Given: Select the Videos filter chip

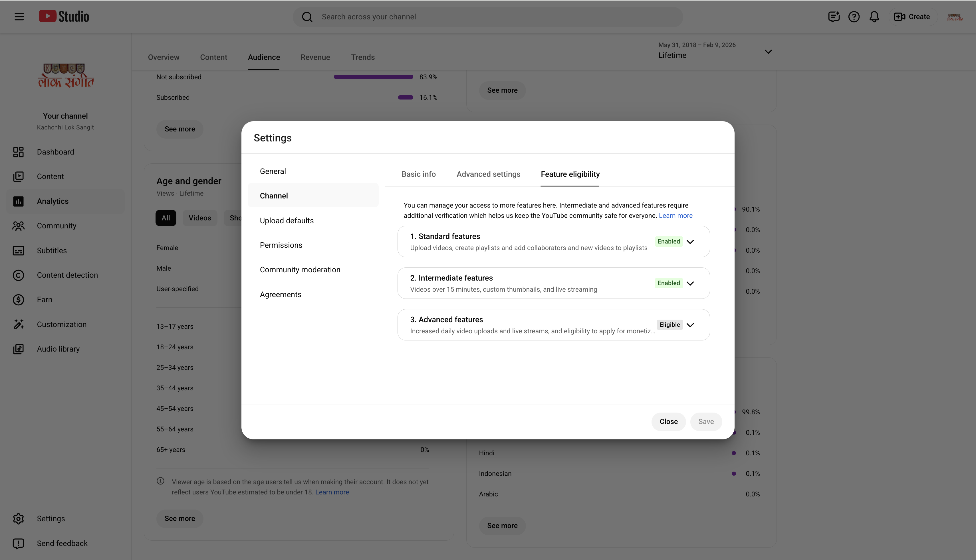Looking at the screenshot, I should [x=200, y=218].
